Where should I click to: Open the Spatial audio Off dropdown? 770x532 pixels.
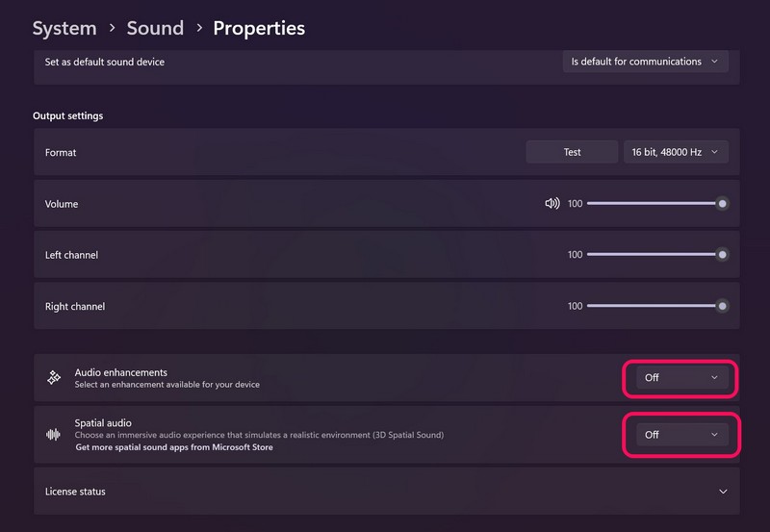click(x=680, y=435)
